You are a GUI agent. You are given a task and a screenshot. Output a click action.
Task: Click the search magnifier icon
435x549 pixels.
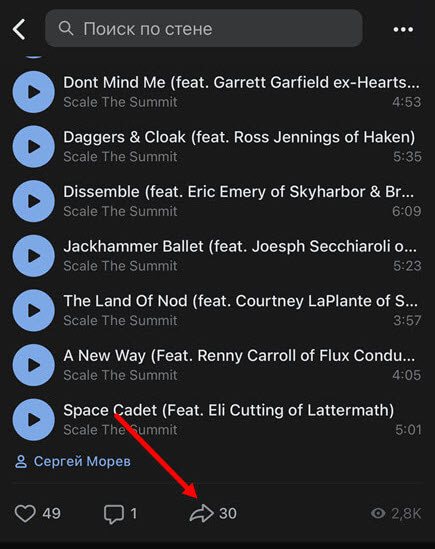(65, 28)
